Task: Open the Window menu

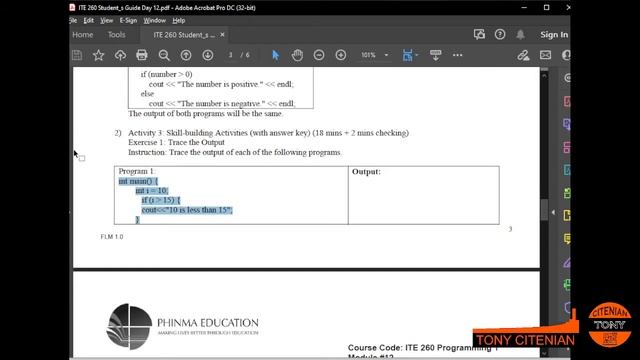Action: 154,20
